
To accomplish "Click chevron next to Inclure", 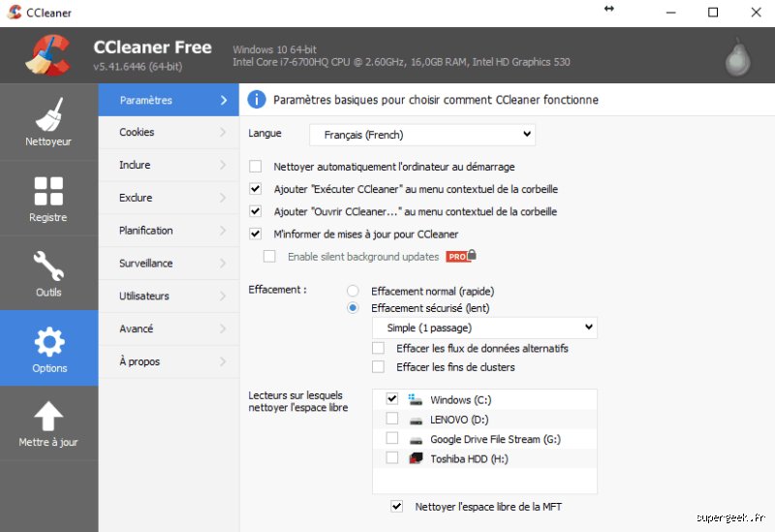I will click(x=223, y=165).
